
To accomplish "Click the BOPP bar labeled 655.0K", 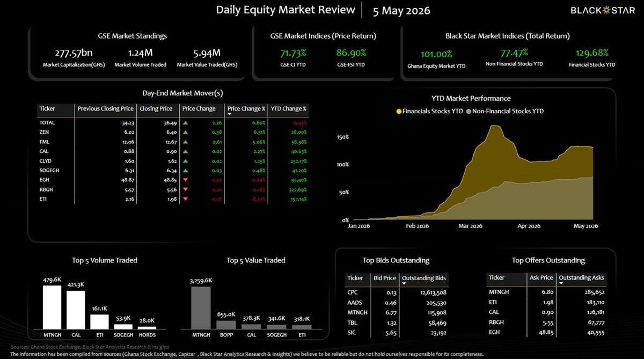I will [x=226, y=325].
